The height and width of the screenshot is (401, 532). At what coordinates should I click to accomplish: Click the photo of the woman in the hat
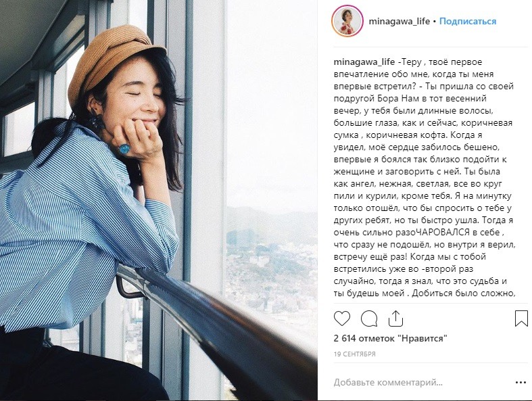158,200
